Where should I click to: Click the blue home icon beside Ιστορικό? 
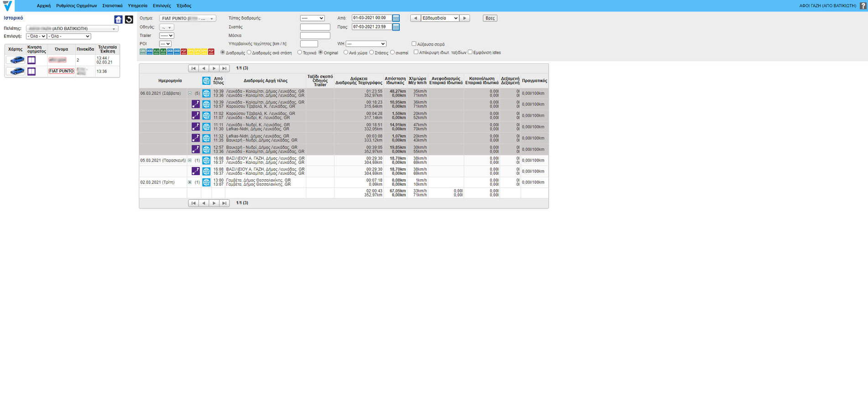[118, 20]
